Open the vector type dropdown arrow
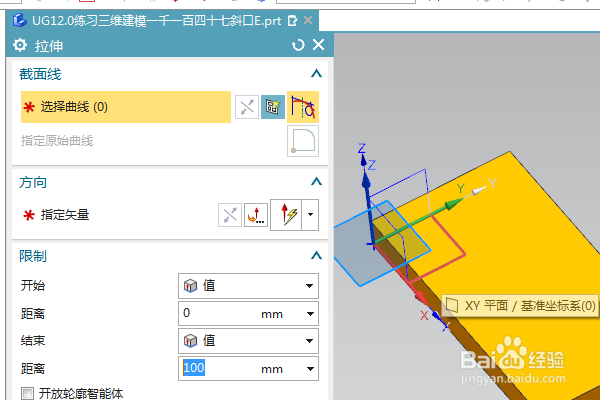This screenshot has height=400, width=600. tap(310, 215)
